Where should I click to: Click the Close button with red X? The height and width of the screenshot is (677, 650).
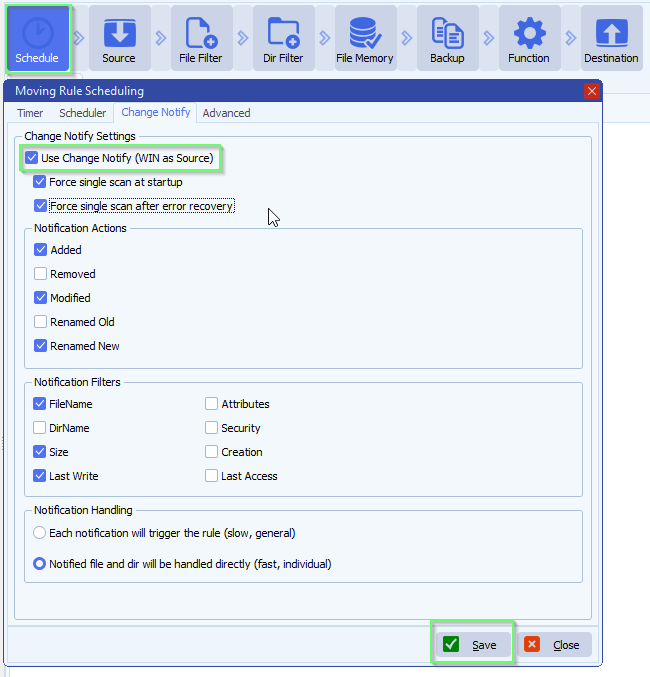(555, 645)
